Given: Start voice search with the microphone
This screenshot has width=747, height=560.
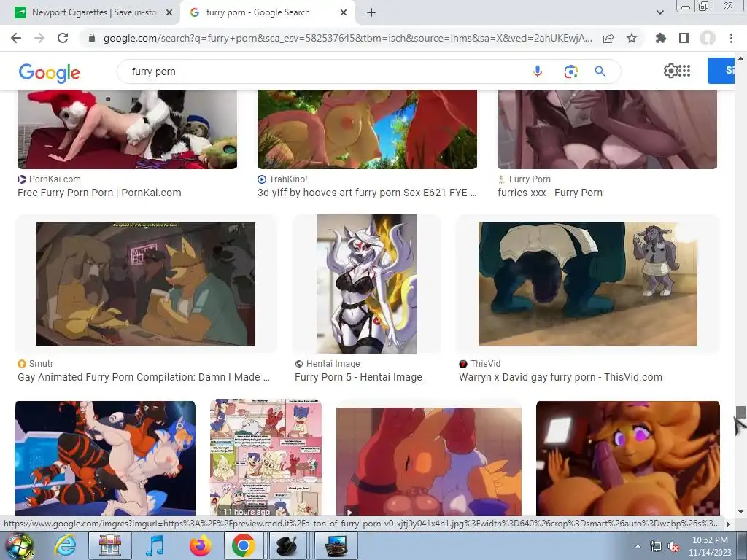Looking at the screenshot, I should pyautogui.click(x=538, y=71).
